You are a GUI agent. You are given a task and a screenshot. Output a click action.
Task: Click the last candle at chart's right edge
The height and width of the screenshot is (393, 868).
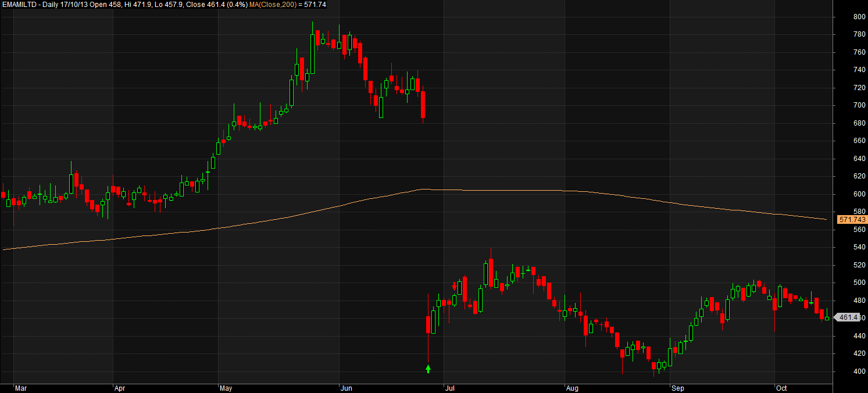pos(827,317)
